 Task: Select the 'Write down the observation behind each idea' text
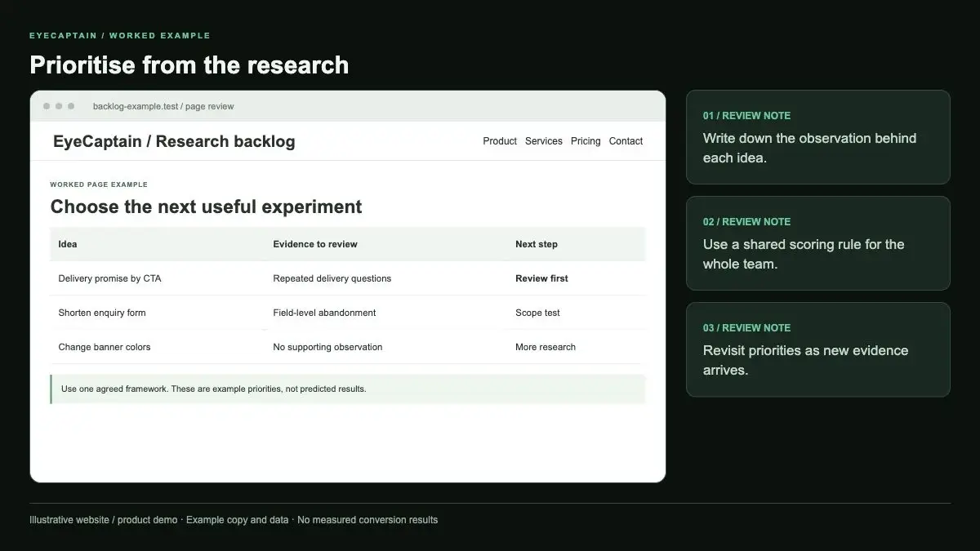809,148
